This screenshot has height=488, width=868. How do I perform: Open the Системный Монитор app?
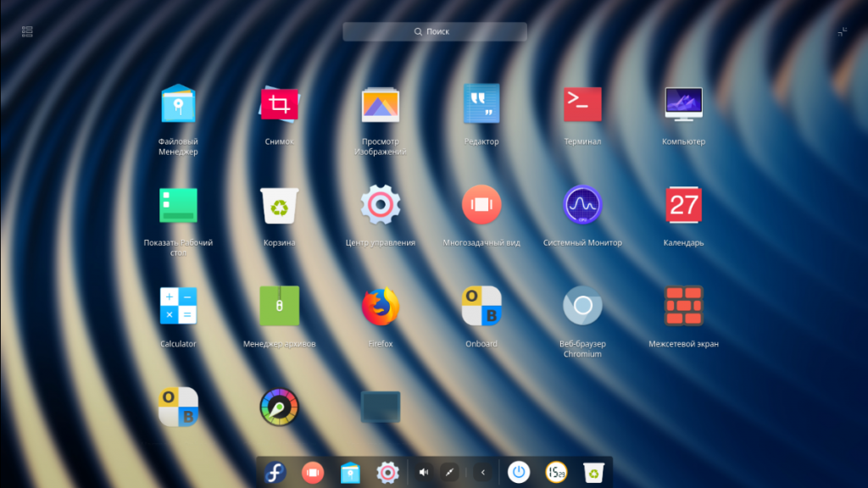(582, 205)
